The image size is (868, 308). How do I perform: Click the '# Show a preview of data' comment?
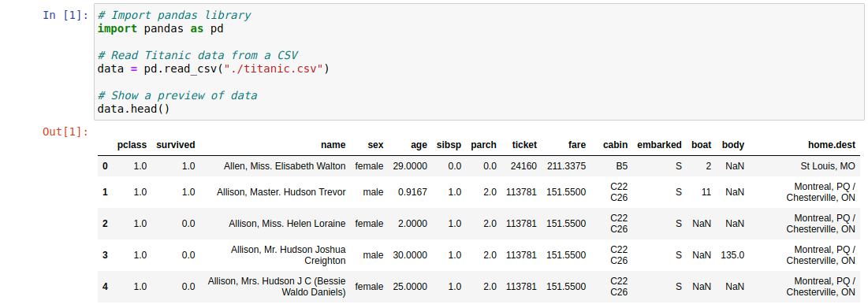tap(177, 95)
